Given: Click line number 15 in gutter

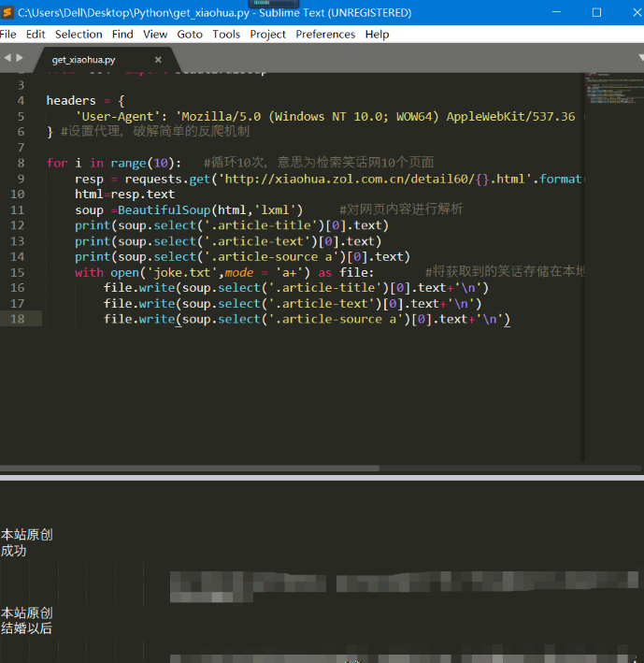Looking at the screenshot, I should coord(18,272).
